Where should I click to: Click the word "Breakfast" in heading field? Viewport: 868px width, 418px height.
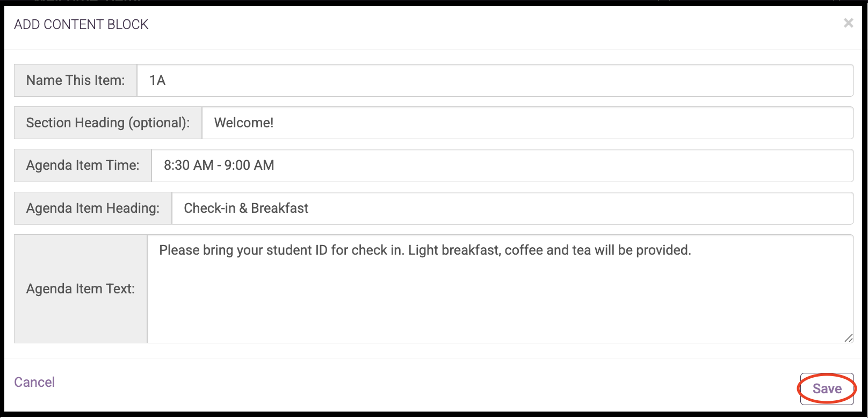(x=280, y=208)
